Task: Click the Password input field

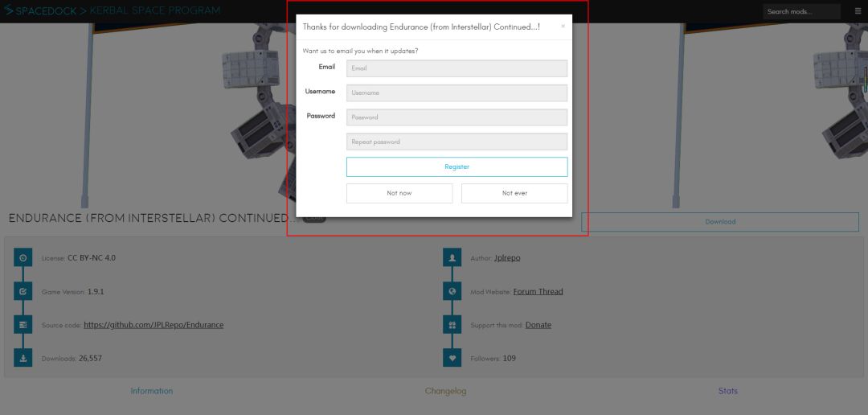Action: point(457,117)
